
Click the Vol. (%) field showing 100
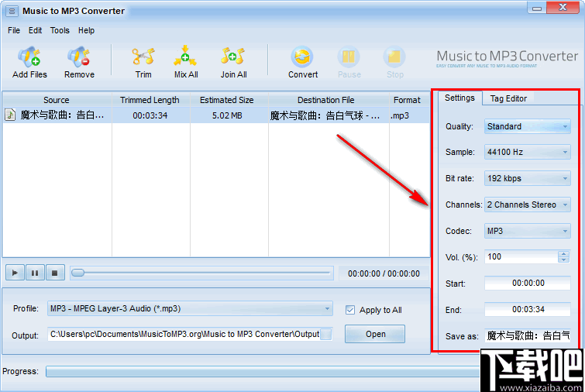pos(521,257)
